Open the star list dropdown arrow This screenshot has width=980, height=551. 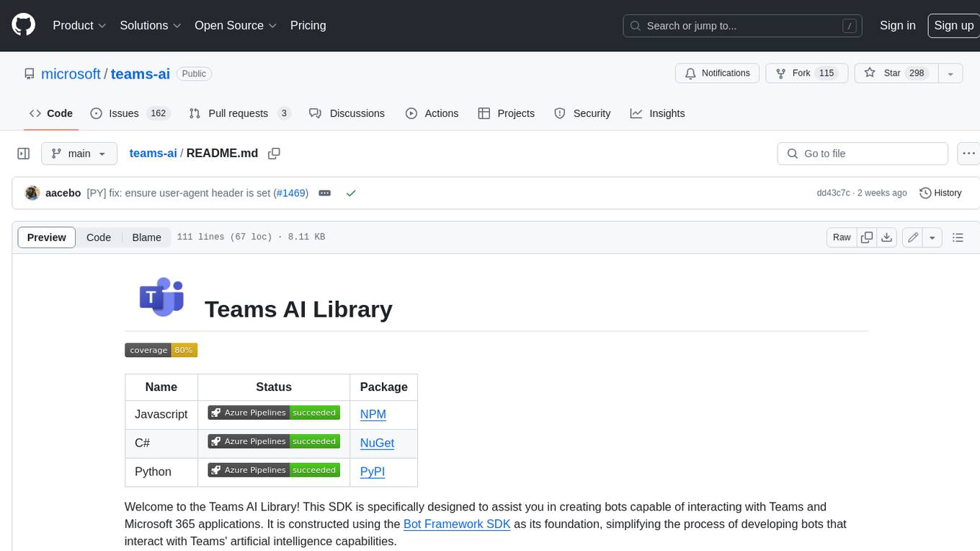[x=950, y=74]
